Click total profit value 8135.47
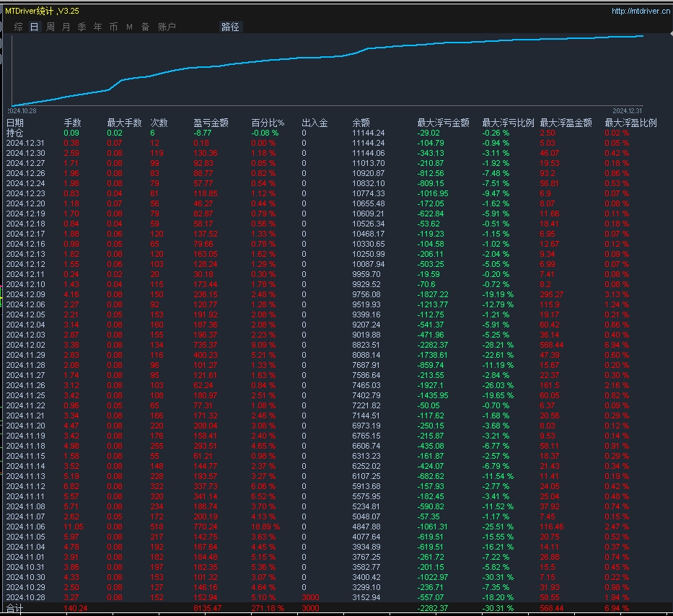This screenshot has width=673, height=616. [x=207, y=608]
